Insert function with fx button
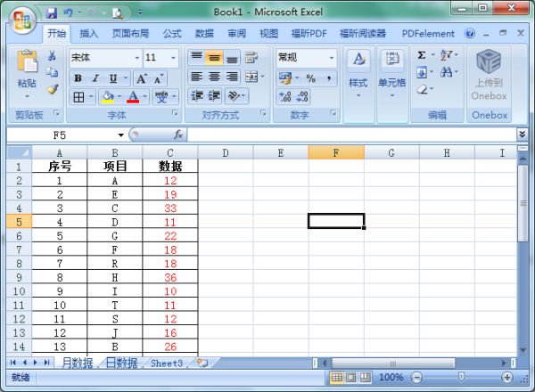 coord(178,135)
